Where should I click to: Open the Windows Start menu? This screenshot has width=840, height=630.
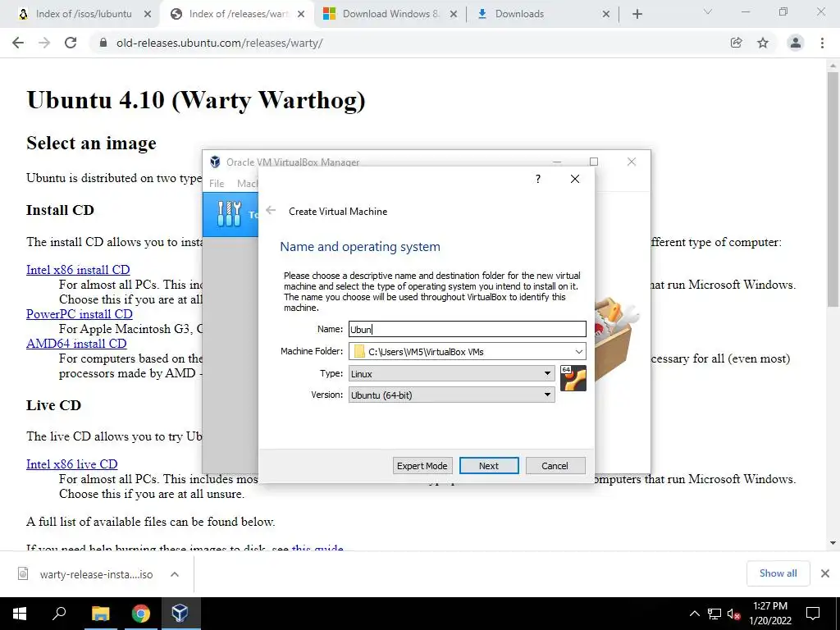click(x=20, y=614)
